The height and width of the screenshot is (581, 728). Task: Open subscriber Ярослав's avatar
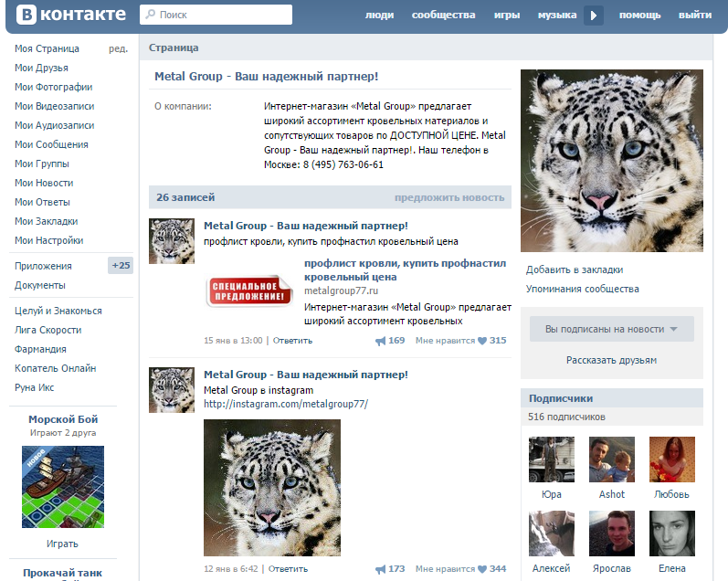tap(612, 533)
